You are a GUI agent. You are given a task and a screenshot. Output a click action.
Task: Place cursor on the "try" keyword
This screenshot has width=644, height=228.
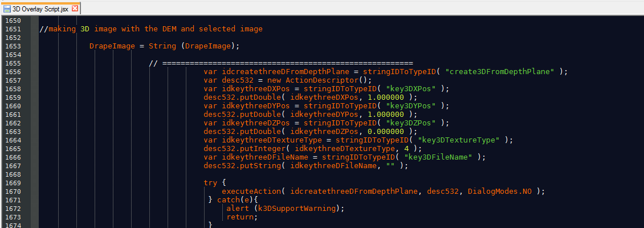[x=210, y=182]
